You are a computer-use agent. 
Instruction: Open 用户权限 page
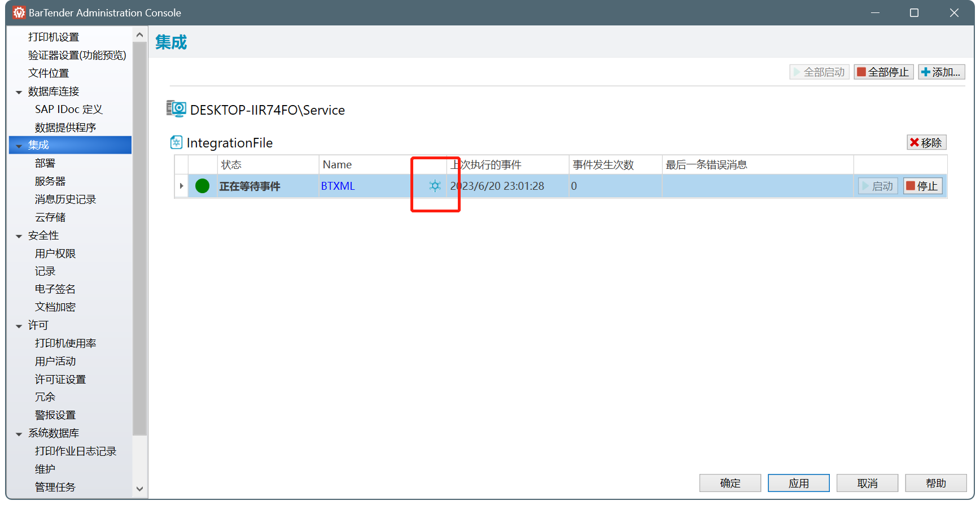55,253
